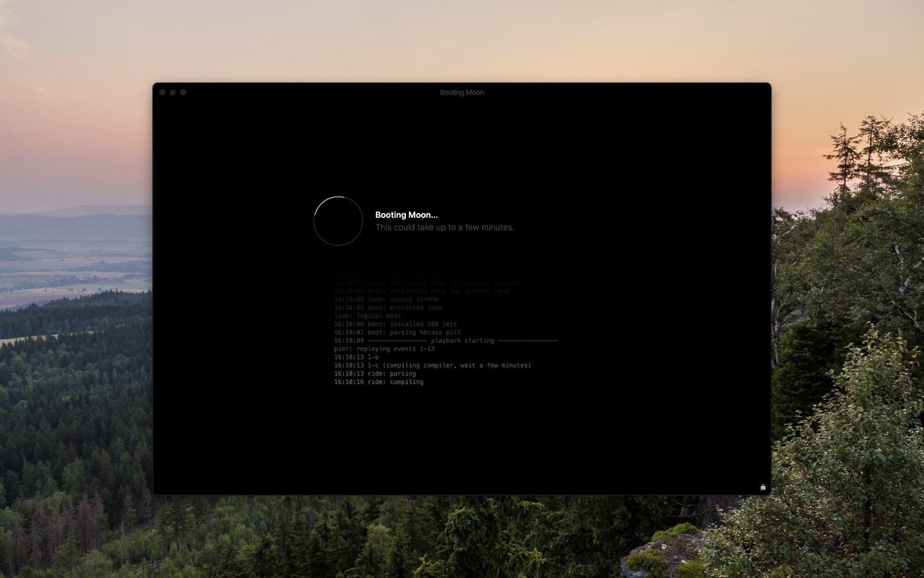Click the 'live: logical boot' line
The height and width of the screenshot is (578, 924).
[x=367, y=316]
